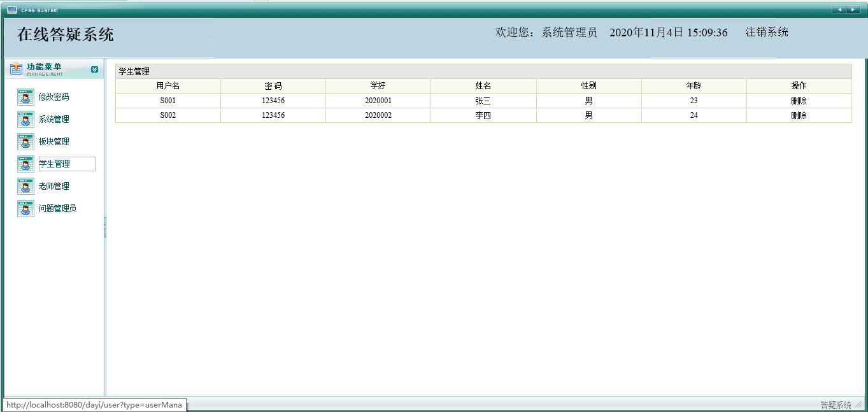
Task: Click the icon beside 学生管理
Action: [x=25, y=164]
